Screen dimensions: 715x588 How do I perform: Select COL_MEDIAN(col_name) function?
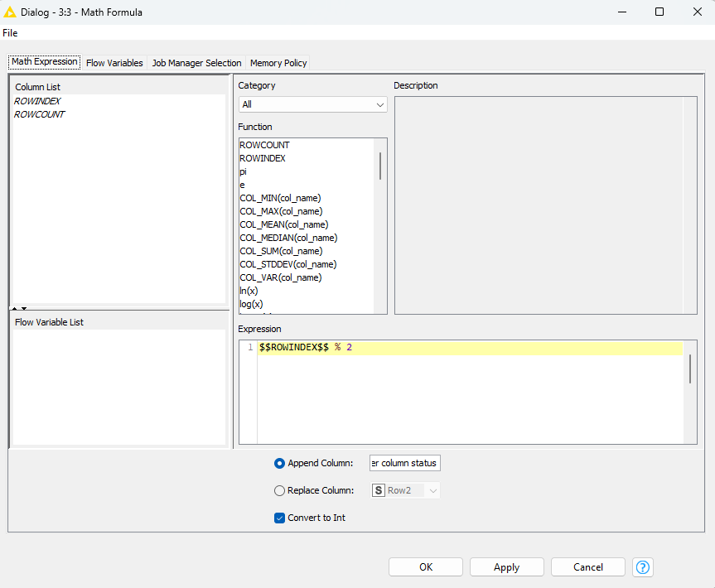[288, 238]
